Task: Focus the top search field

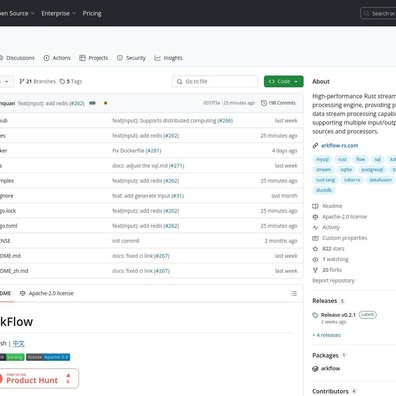Action: tap(378, 13)
